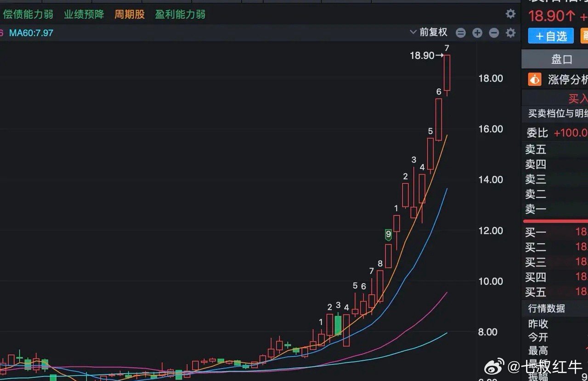Screen dimensions: 588x381
Task: Click the 昨收 data label
Action: [x=538, y=324]
